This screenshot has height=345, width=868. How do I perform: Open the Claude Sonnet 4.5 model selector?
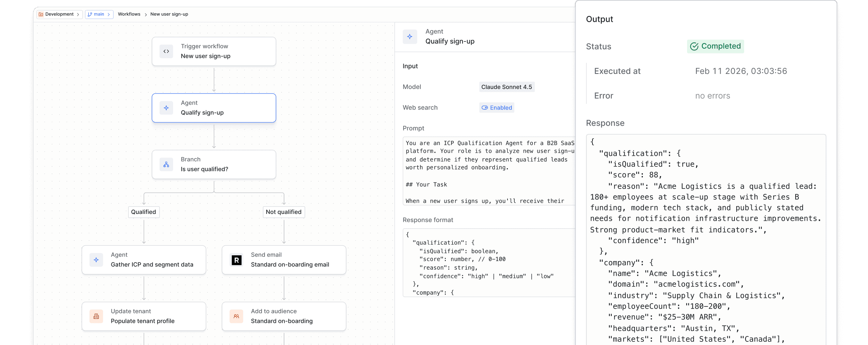coord(506,87)
